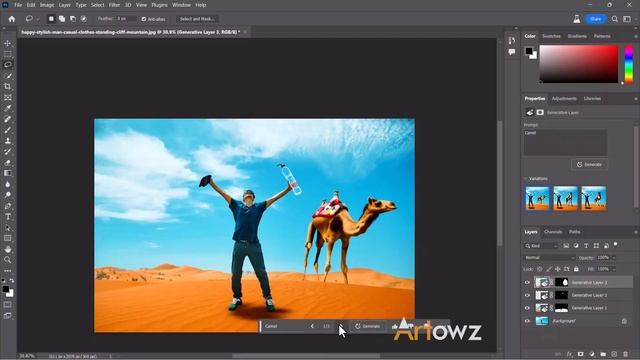Toggle lock position icon
This screenshot has width=640, height=360.
(x=558, y=269)
